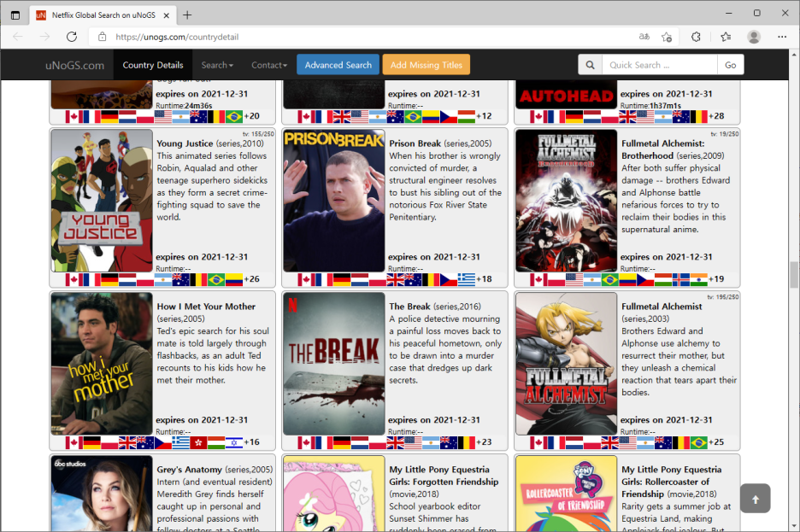The image size is (800, 532).
Task: Open the tab actions menu icon
Action: [x=15, y=15]
